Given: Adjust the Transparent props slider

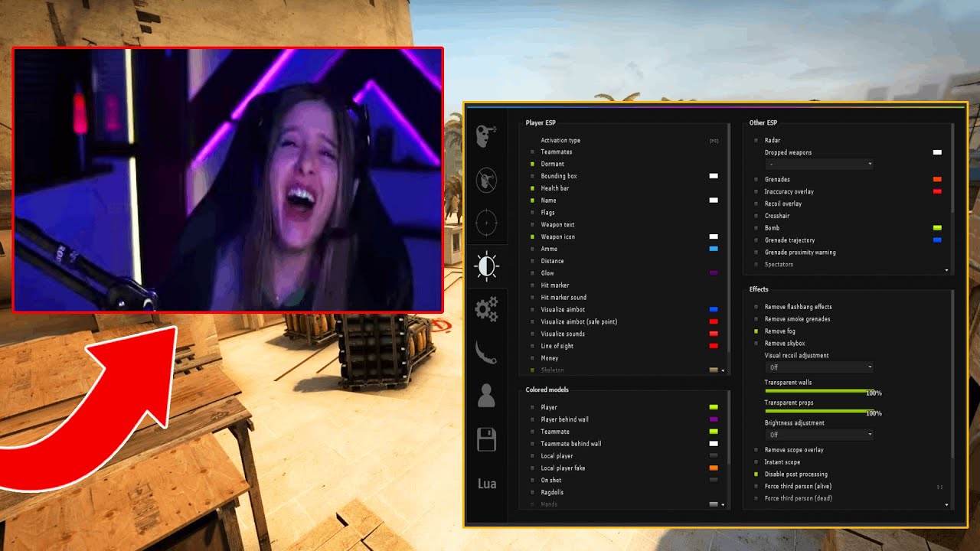Looking at the screenshot, I should [819, 411].
